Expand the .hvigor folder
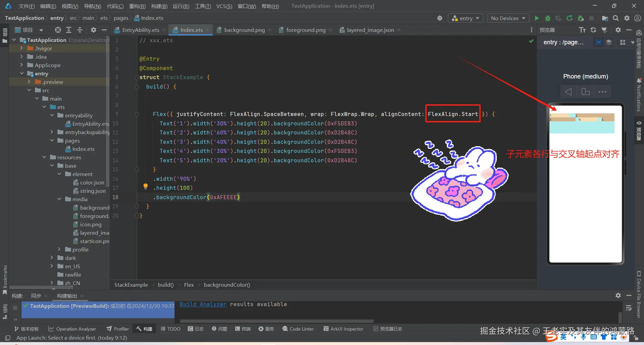 click(22, 48)
